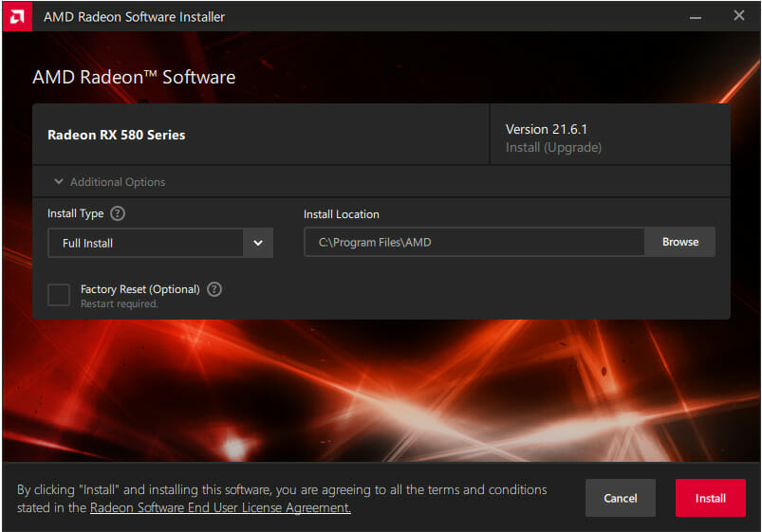The height and width of the screenshot is (532, 762).
Task: Click the Install (Upgrade) status text
Action: point(553,147)
